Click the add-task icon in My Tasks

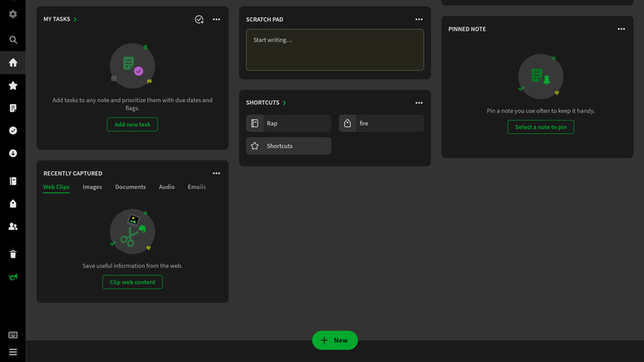point(199,19)
